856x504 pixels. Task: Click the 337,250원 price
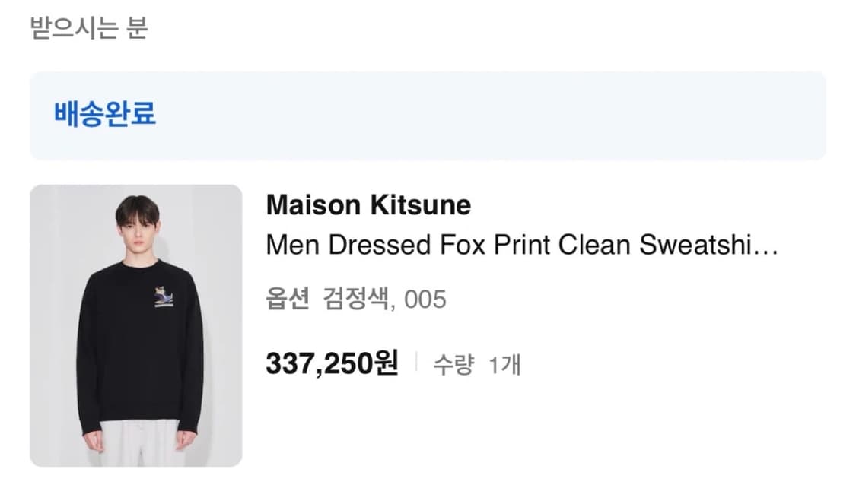click(x=332, y=364)
